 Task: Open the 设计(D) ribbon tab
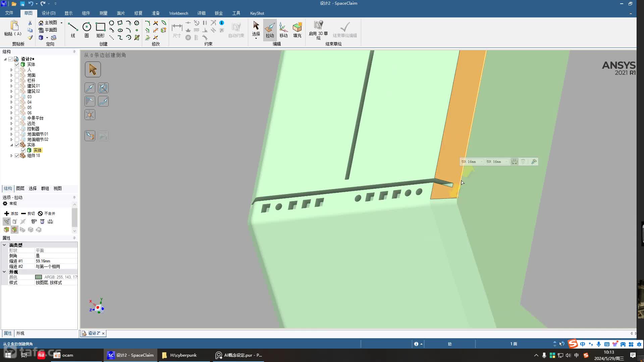click(49, 13)
